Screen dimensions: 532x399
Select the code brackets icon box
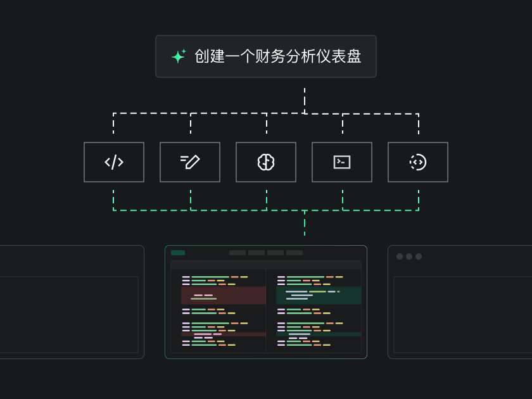pos(114,162)
